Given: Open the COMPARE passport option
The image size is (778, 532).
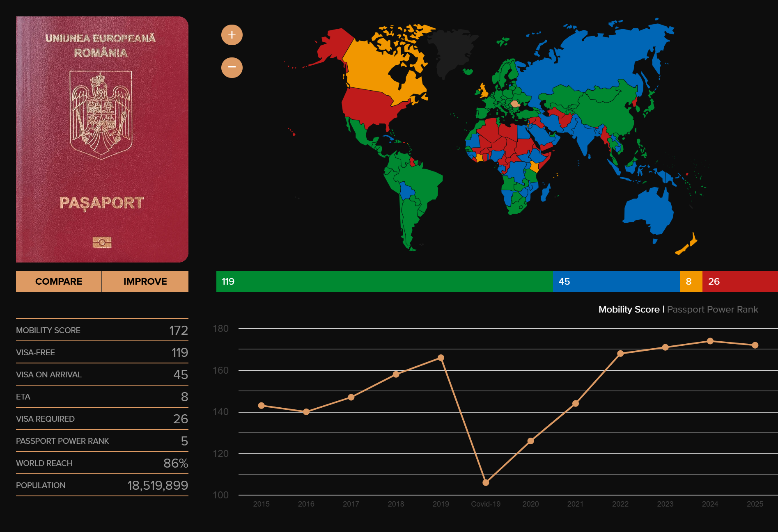Looking at the screenshot, I should click(x=59, y=281).
